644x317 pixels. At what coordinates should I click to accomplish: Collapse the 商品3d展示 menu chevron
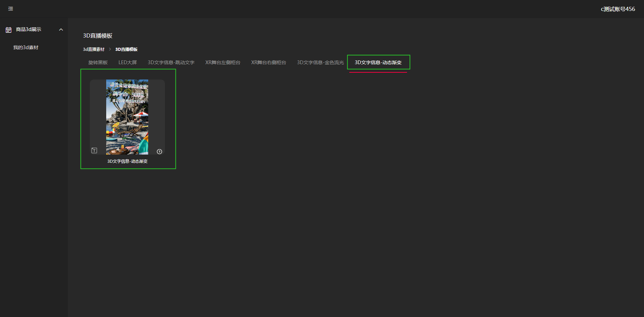[x=61, y=30]
